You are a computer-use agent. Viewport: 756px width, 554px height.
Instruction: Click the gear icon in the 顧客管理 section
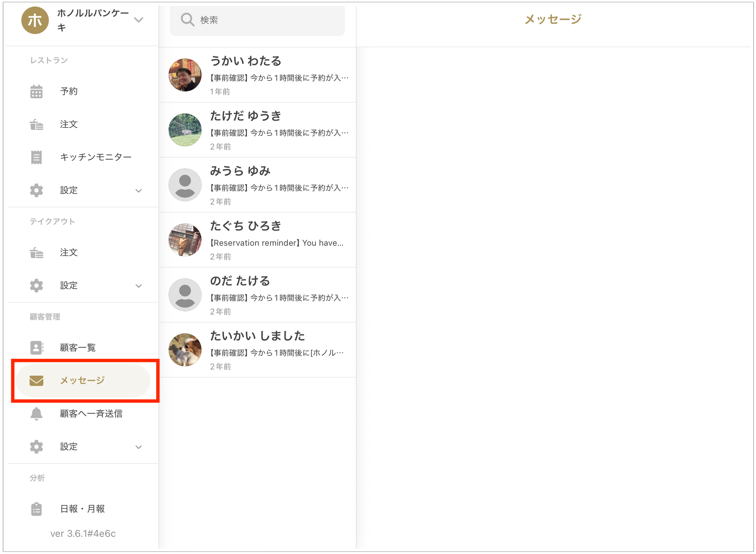pyautogui.click(x=36, y=447)
